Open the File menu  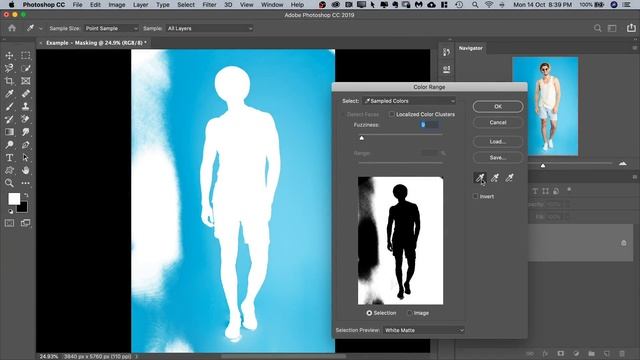[x=77, y=5]
